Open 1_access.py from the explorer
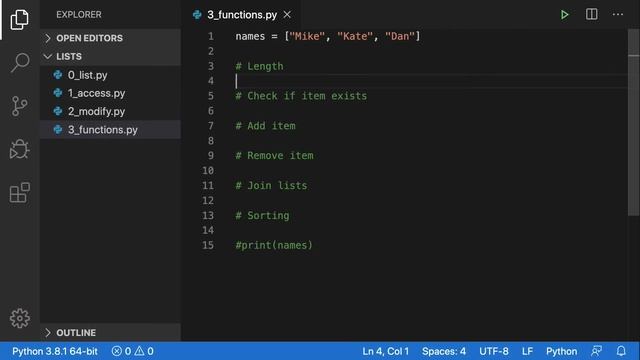Image resolution: width=640 pixels, height=360 pixels. click(110, 93)
